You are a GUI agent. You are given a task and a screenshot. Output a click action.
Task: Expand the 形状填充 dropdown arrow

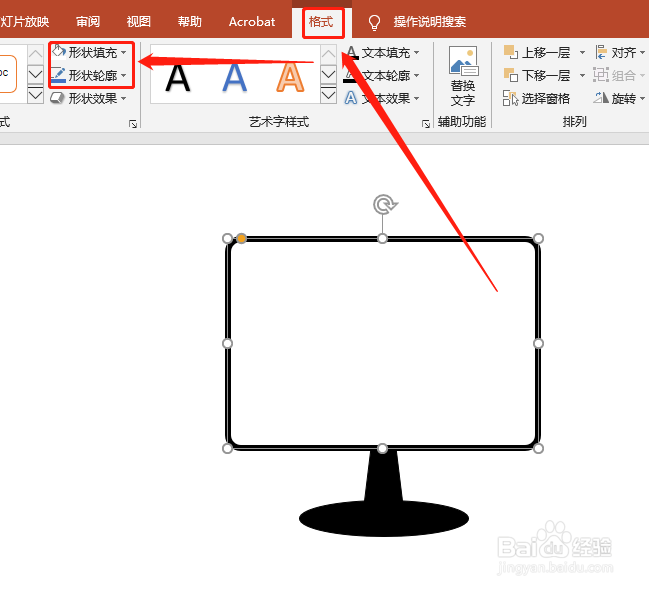[124, 53]
